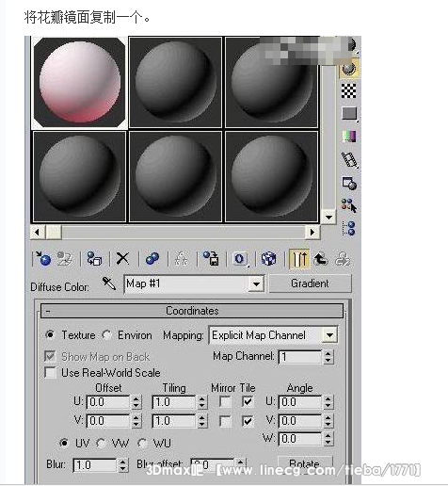This screenshot has height=486, width=448.
Task: Uncheck the V Tile checkbox
Action: coord(248,421)
